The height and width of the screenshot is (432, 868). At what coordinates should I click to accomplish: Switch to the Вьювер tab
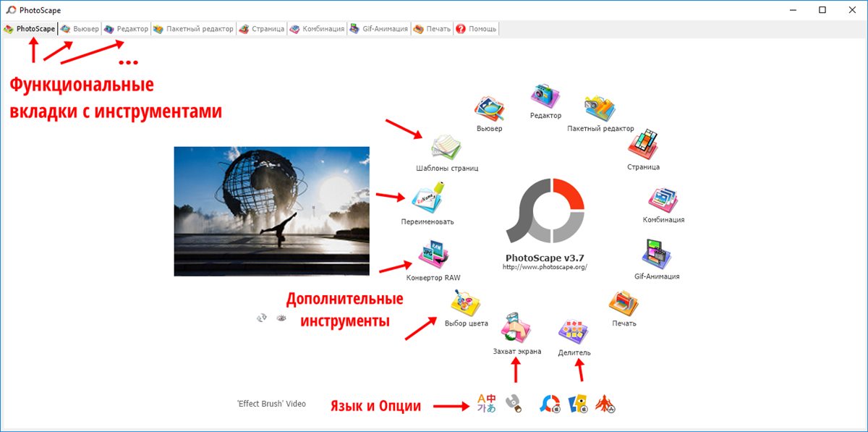point(80,29)
